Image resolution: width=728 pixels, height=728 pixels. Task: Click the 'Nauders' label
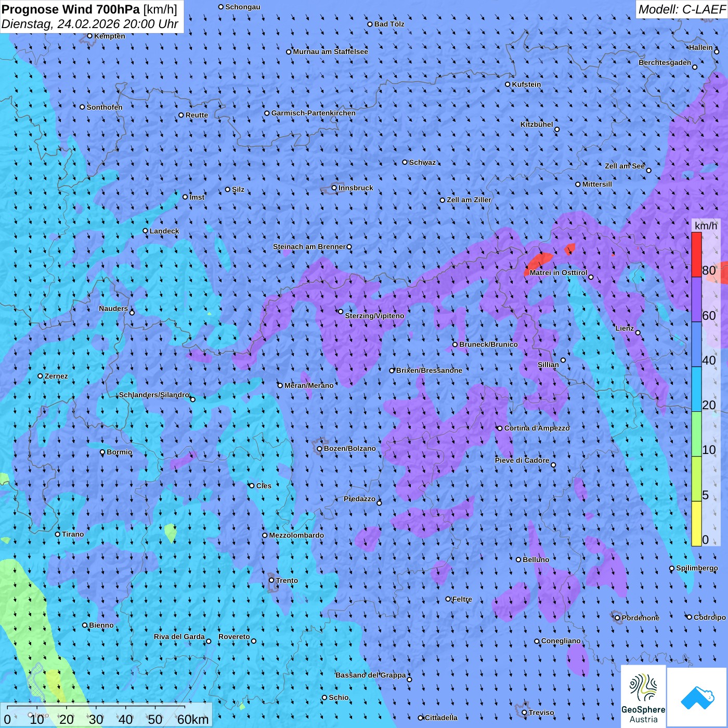[113, 308]
